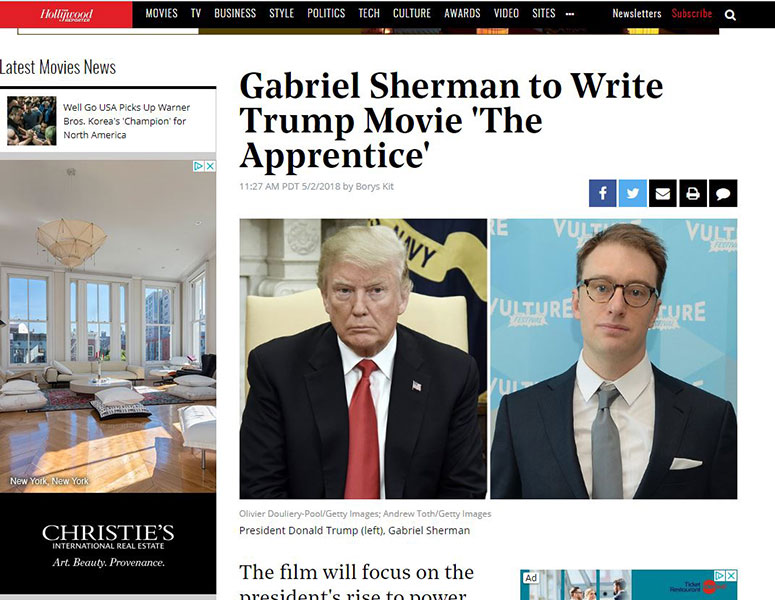
Task: Share article via Twitter bird icon
Action: pyautogui.click(x=633, y=193)
